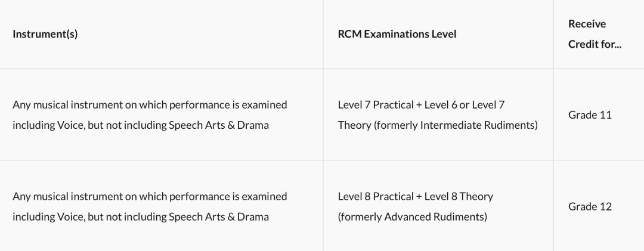Select the instrument description in Grade 11 row

coord(150,114)
